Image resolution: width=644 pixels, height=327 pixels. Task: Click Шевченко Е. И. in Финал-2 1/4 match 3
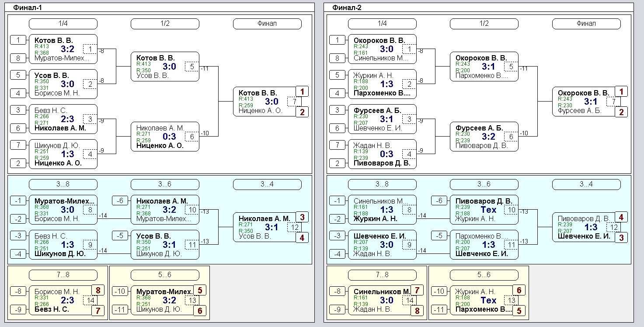point(378,128)
